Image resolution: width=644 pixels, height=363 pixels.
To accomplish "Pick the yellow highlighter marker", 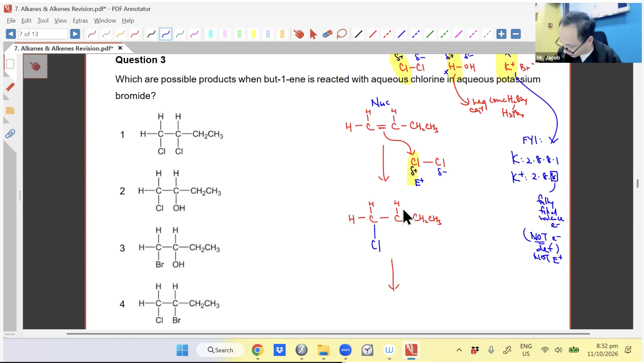I will pos(254,34).
